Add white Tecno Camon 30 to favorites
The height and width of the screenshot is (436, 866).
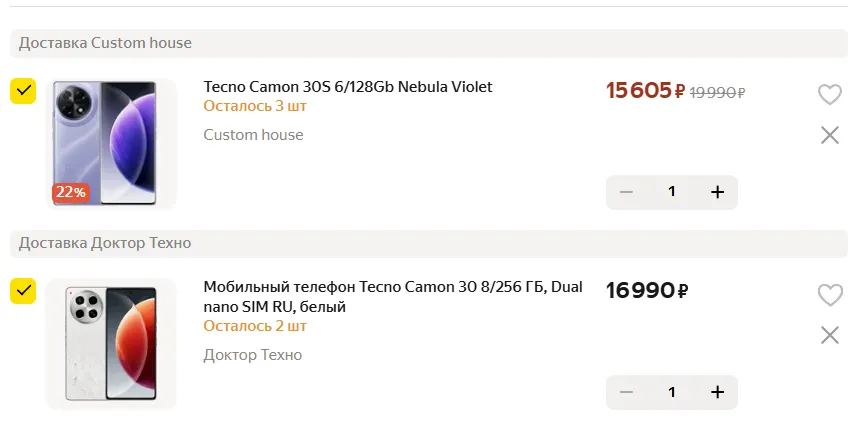click(x=829, y=295)
